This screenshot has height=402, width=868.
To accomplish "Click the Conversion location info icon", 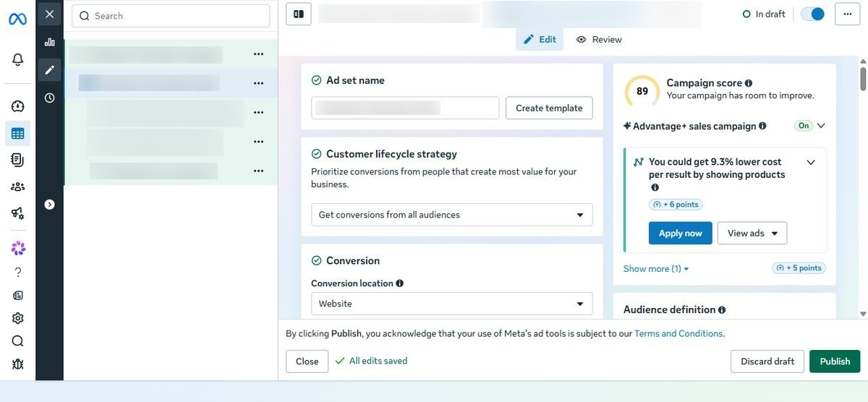I will 400,283.
